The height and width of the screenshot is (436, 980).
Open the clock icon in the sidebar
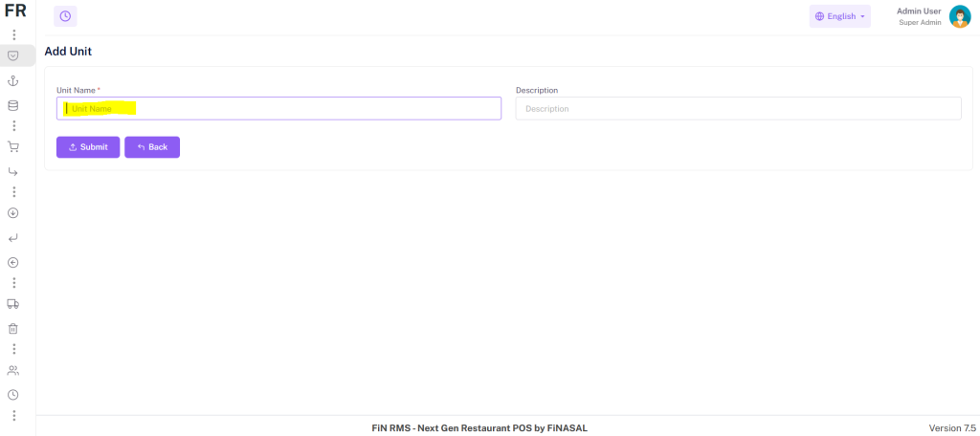(13, 395)
